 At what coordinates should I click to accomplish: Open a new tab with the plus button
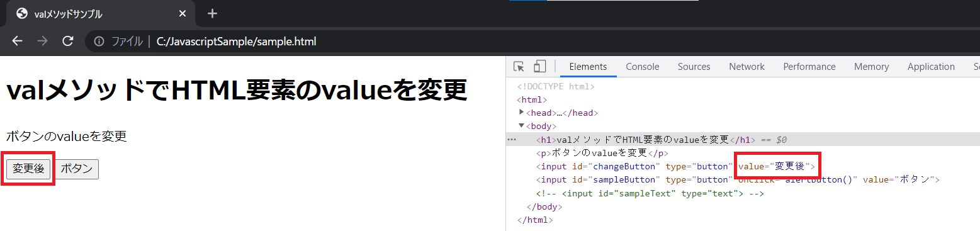coord(212,13)
